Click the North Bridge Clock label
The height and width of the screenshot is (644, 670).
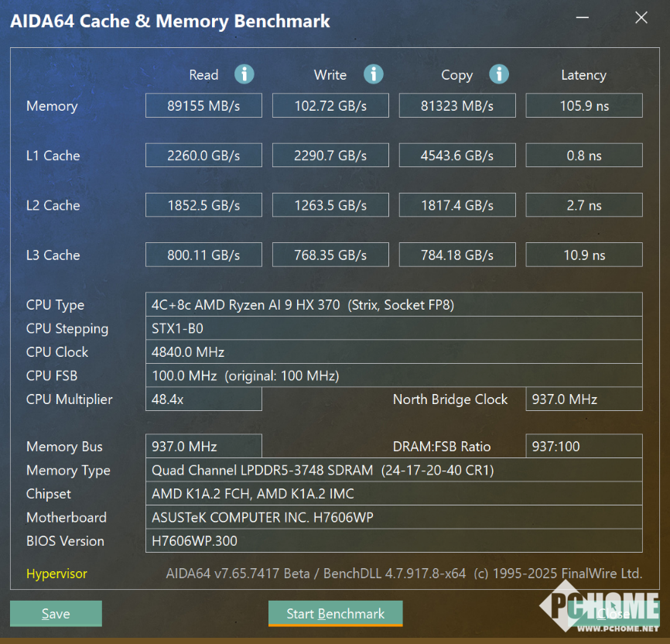(x=450, y=399)
